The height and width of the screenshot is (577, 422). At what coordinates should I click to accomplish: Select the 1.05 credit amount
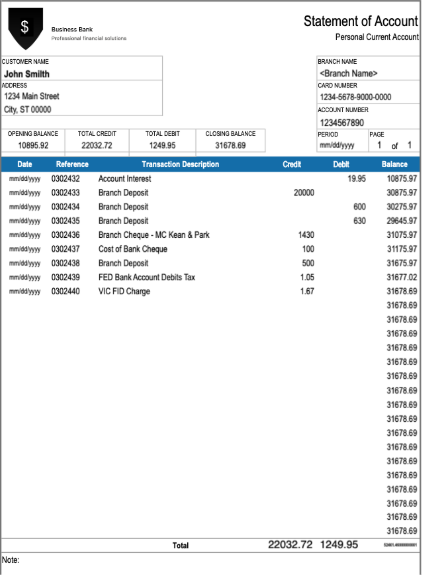307,277
